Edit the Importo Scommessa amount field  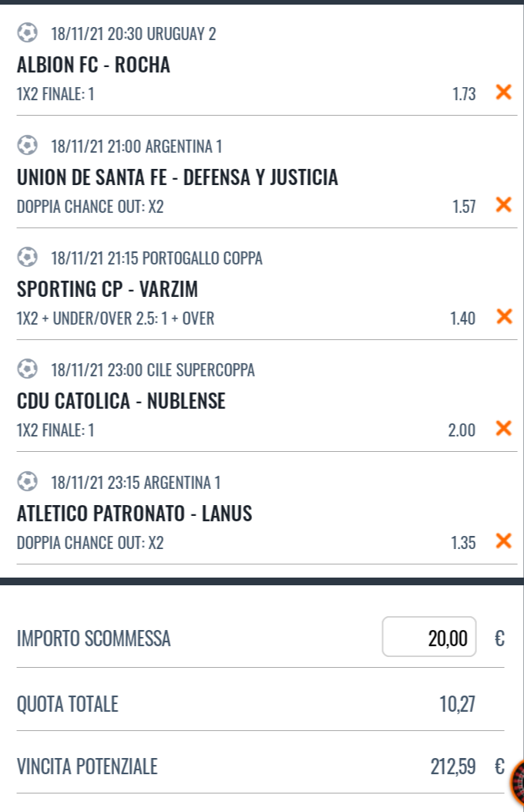pyautogui.click(x=428, y=637)
